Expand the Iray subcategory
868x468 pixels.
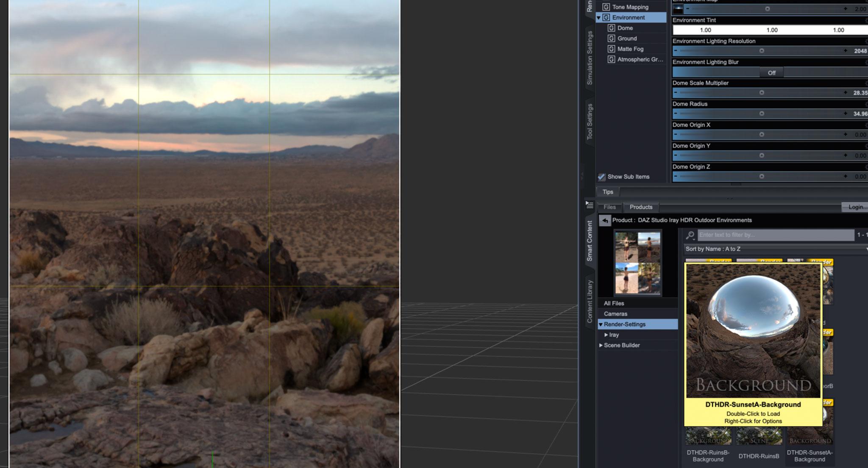606,335
